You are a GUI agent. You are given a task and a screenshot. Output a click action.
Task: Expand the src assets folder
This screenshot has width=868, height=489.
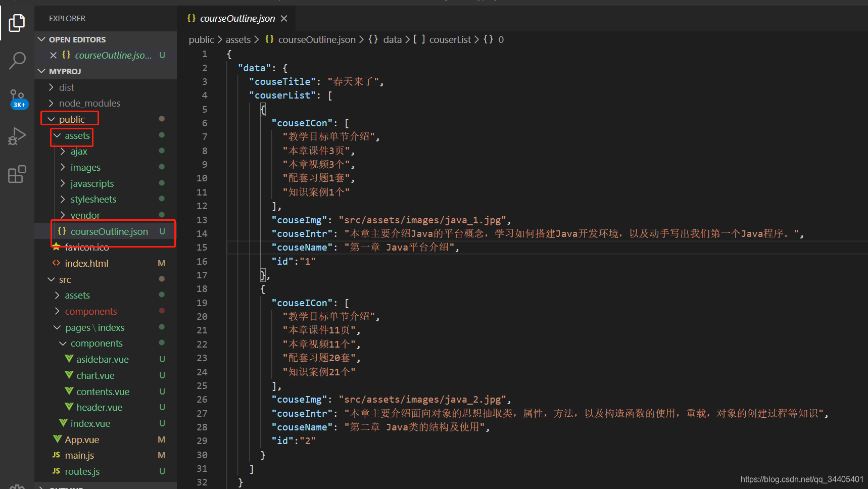pos(57,295)
